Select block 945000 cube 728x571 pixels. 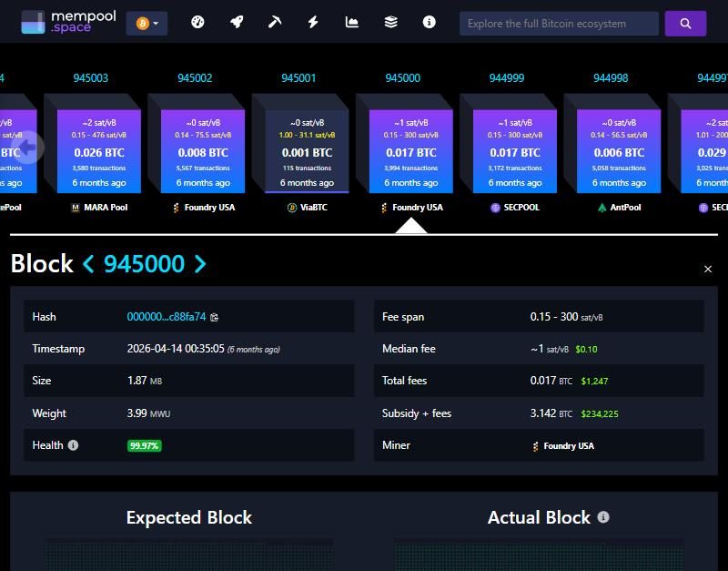click(x=411, y=151)
